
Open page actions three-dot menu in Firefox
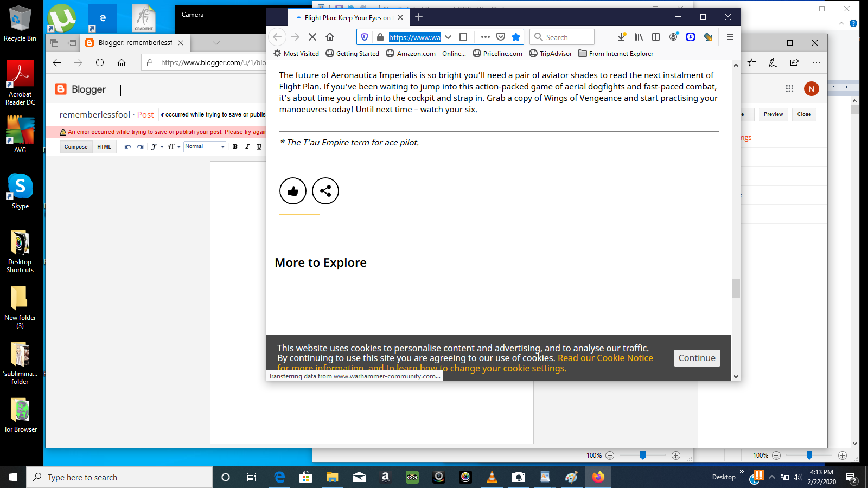(486, 37)
